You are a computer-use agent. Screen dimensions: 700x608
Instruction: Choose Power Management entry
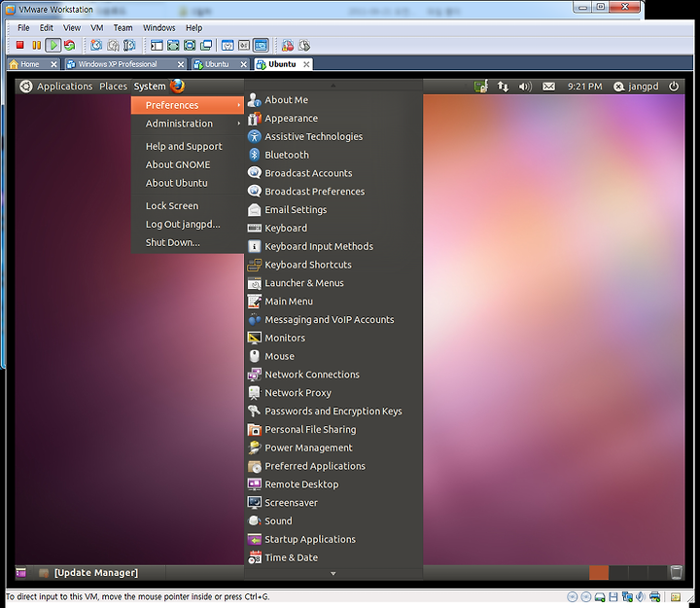pos(333,448)
